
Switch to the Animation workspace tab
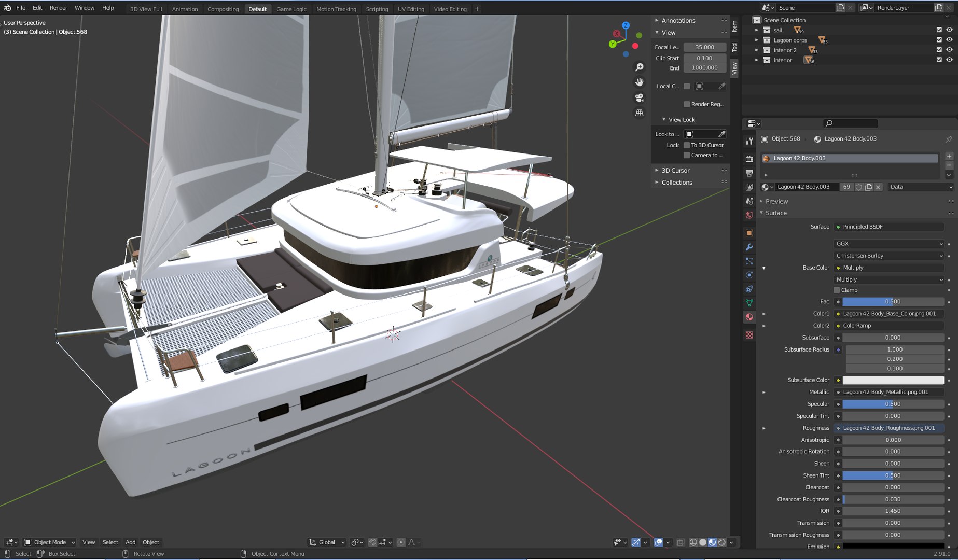pos(185,9)
